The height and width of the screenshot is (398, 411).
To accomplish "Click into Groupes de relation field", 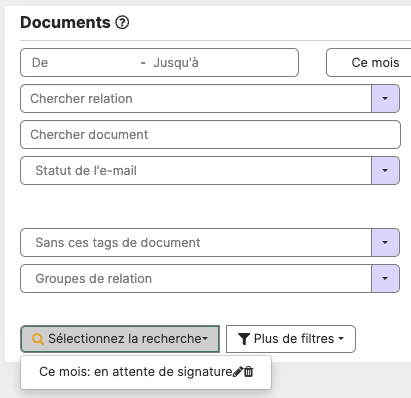I will click(x=196, y=278).
